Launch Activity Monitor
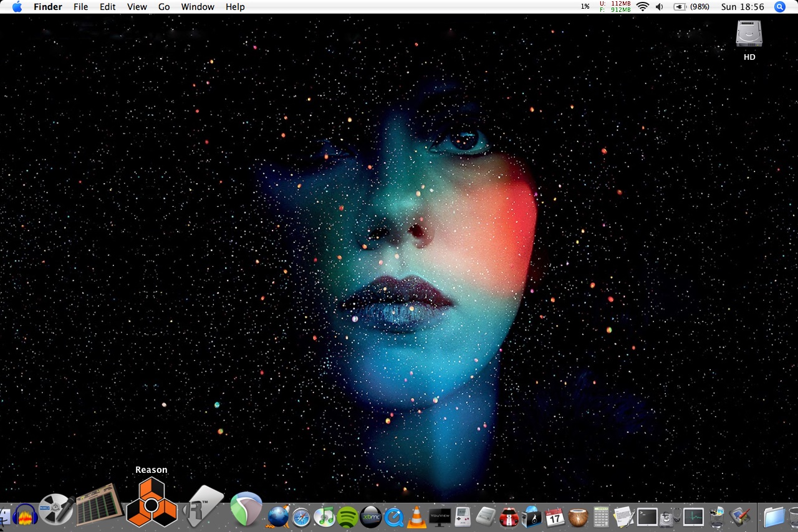Viewport: 798px width, 532px height. [x=693, y=516]
